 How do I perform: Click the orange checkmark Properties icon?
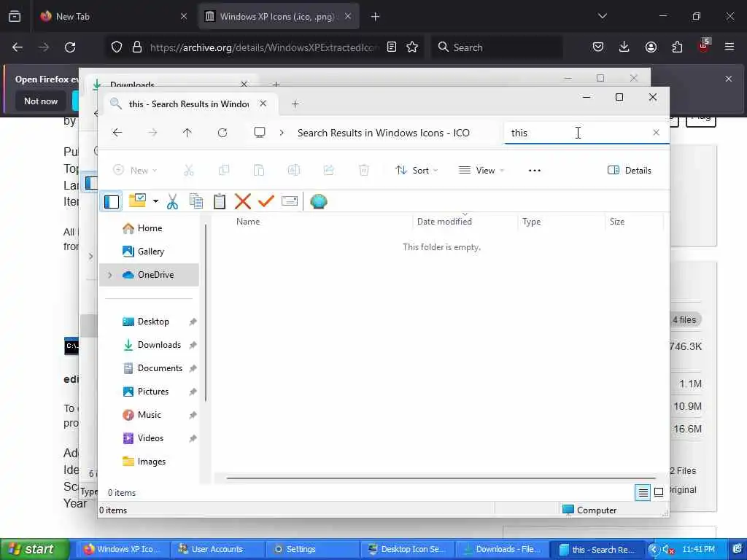(x=266, y=201)
